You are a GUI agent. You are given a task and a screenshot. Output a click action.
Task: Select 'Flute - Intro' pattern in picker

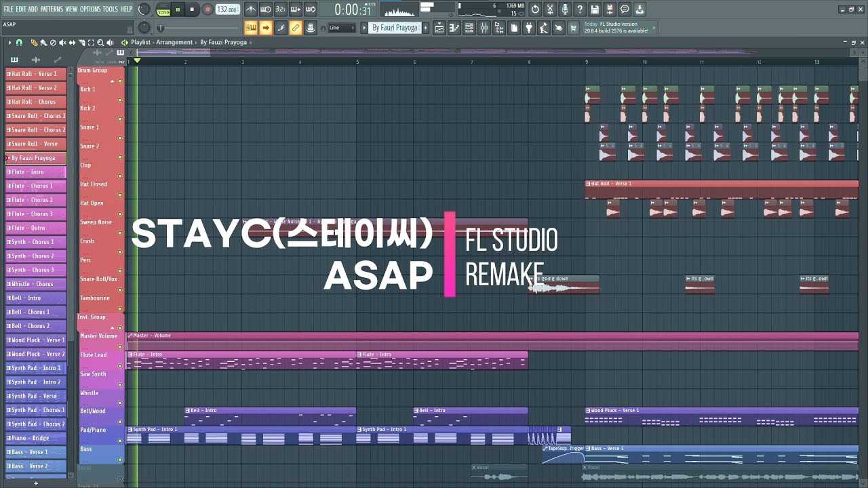[36, 172]
